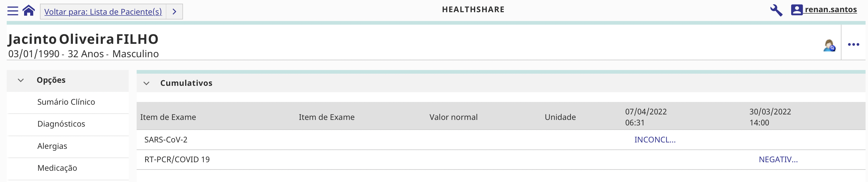Click the patient search person icon

tap(829, 45)
